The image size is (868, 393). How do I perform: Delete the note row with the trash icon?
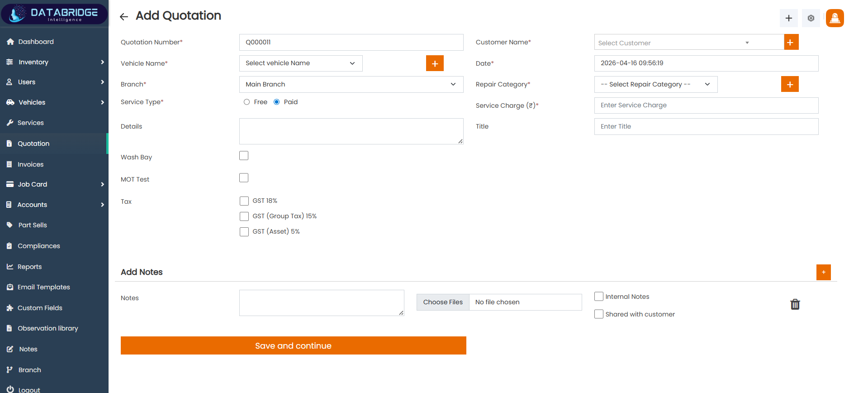coord(795,304)
